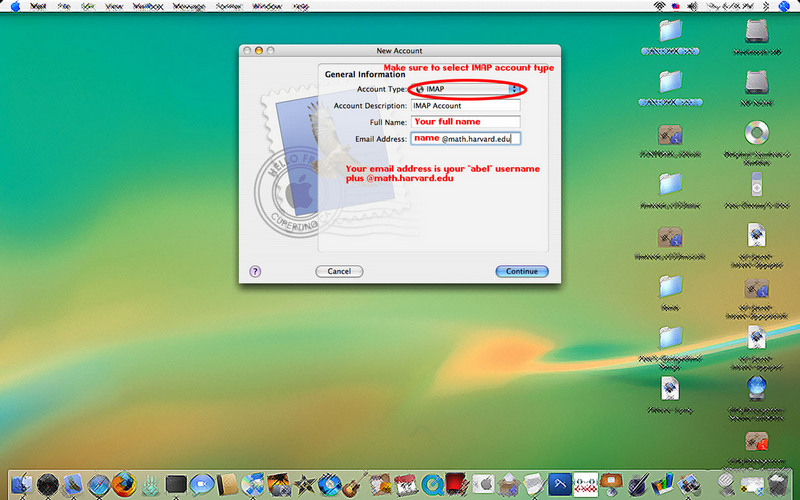
Task: Open Spotlight search in the menu bar
Action: tap(787, 6)
